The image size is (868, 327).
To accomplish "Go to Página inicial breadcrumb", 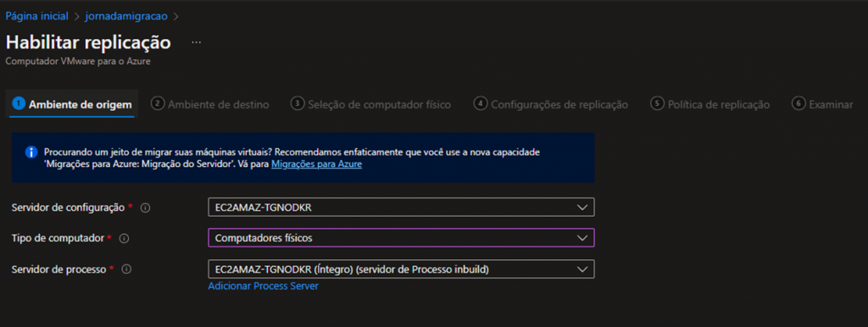I will pos(37,16).
